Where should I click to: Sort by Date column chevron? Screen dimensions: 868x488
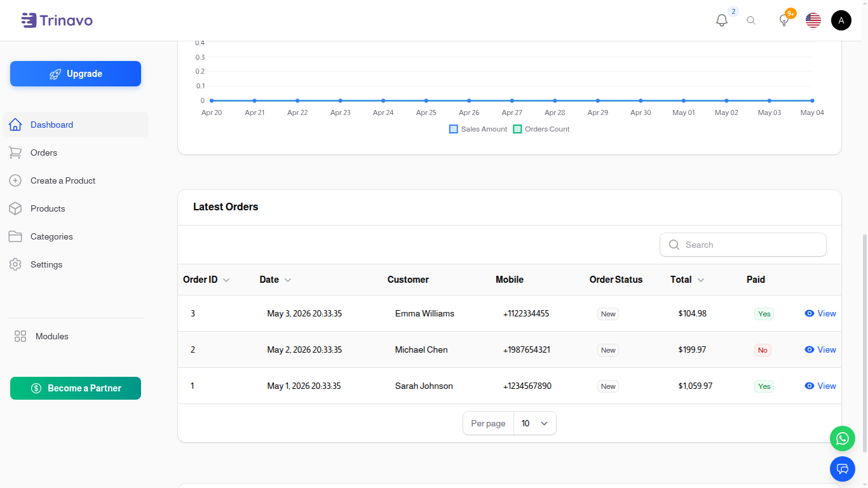pos(288,280)
